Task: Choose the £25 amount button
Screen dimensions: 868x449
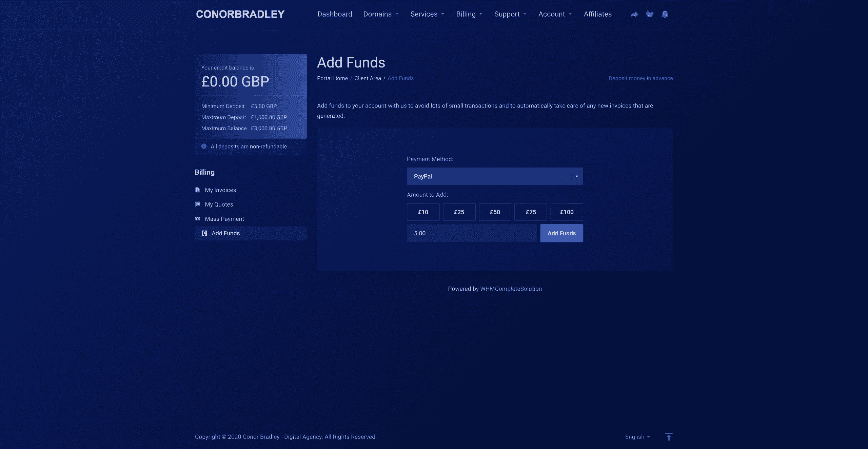Action: (459, 212)
